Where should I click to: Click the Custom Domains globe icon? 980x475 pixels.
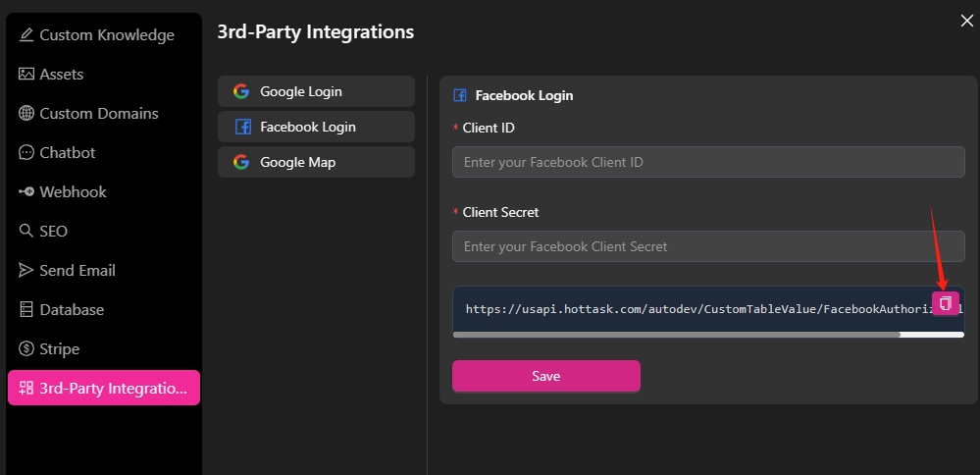click(26, 114)
